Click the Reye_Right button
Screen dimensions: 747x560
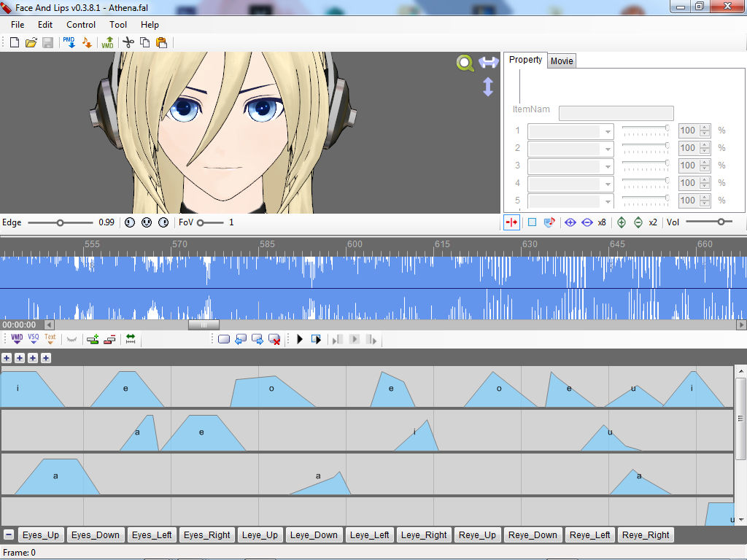click(x=646, y=535)
